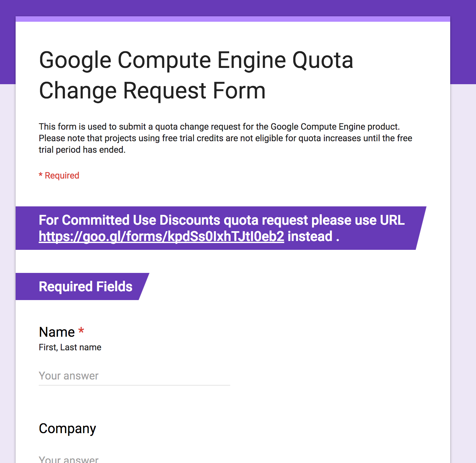Click the Name answer input field
The image size is (476, 463).
134,376
